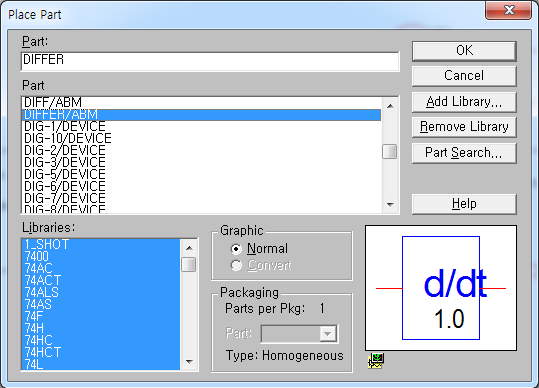Click the Help button
Viewport: 539px width, 388px height.
tap(464, 204)
